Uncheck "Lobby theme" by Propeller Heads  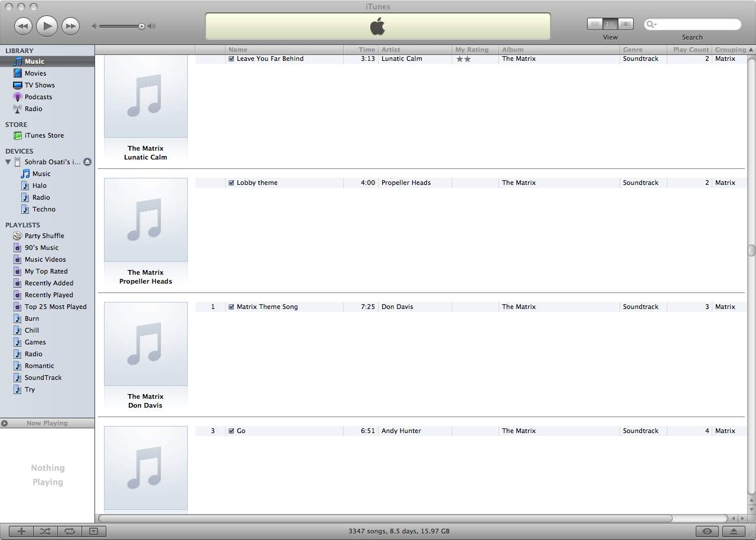(x=231, y=183)
